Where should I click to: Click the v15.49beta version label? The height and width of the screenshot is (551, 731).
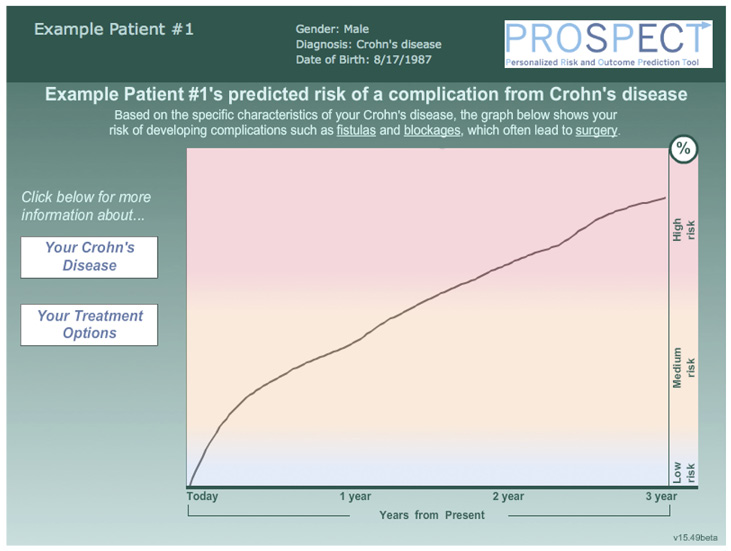click(695, 537)
